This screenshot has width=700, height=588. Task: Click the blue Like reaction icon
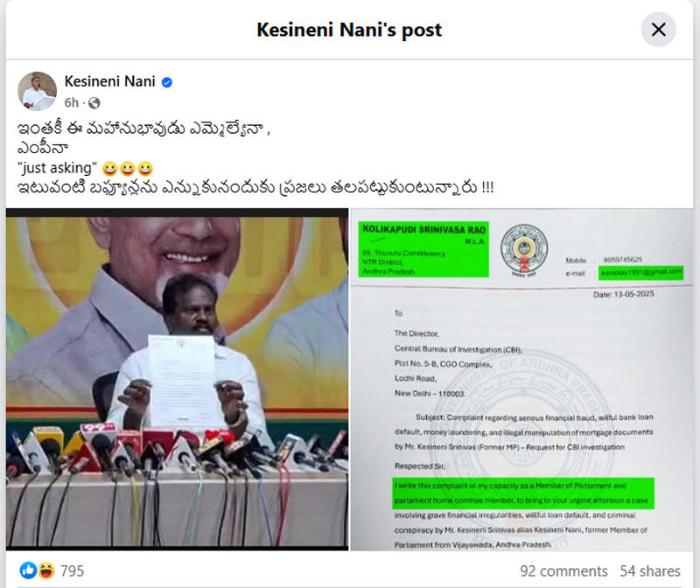point(28,570)
